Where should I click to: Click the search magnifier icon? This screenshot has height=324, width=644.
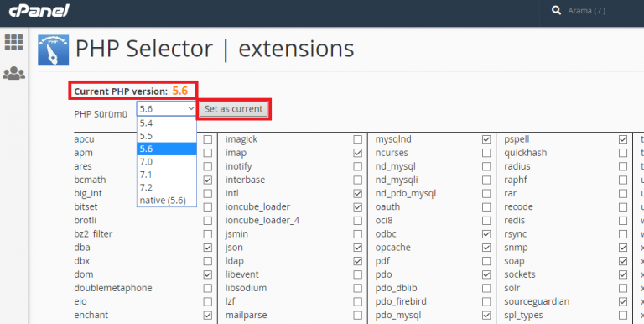[556, 11]
